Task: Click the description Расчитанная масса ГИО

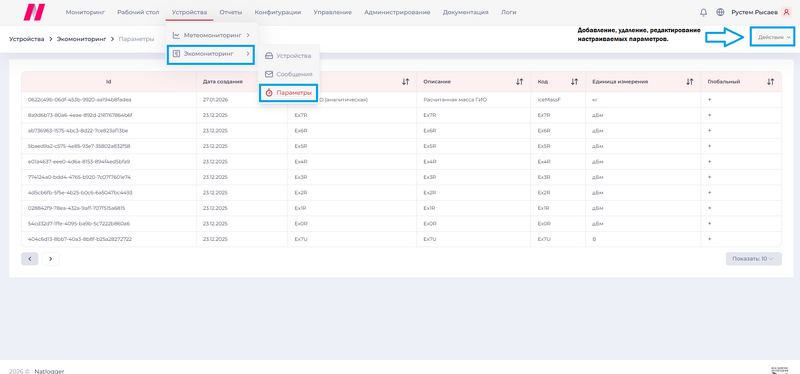Action: pyautogui.click(x=455, y=99)
